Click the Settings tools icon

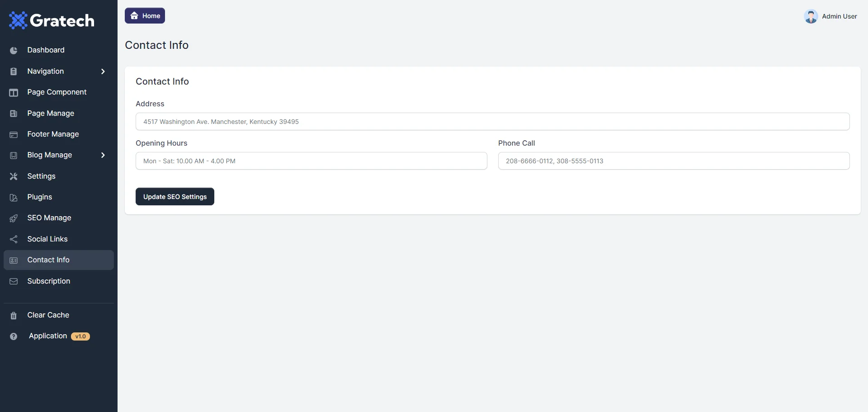pyautogui.click(x=14, y=176)
